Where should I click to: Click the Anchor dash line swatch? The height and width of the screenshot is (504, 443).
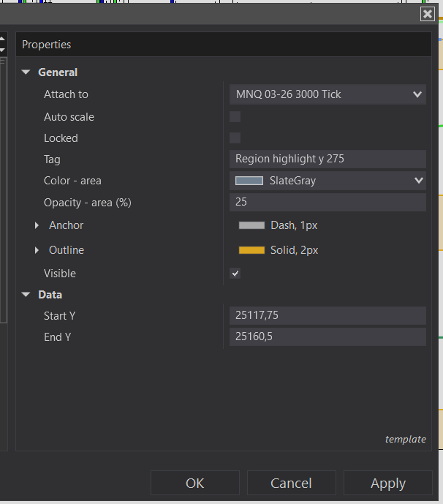(x=251, y=225)
